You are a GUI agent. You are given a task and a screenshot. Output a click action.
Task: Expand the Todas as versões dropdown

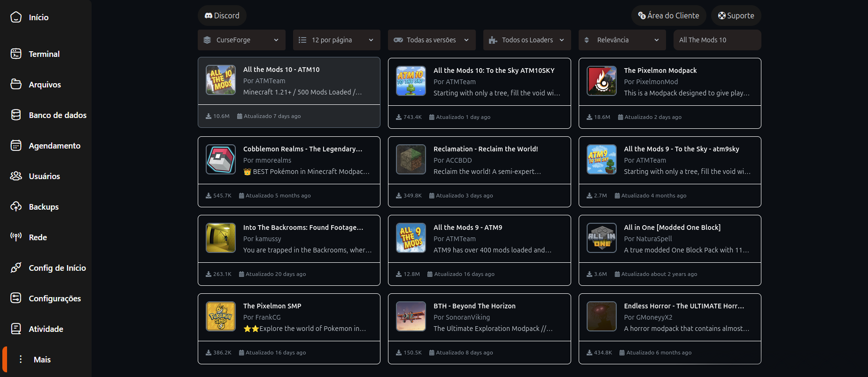click(x=431, y=40)
